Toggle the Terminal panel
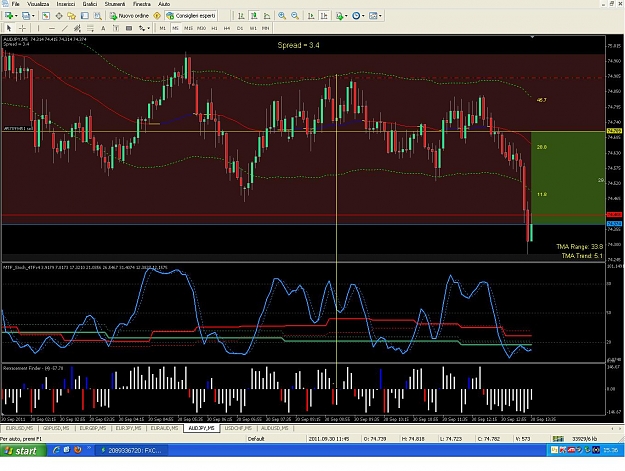Viewport: 625px width, 471px height. pos(85,16)
